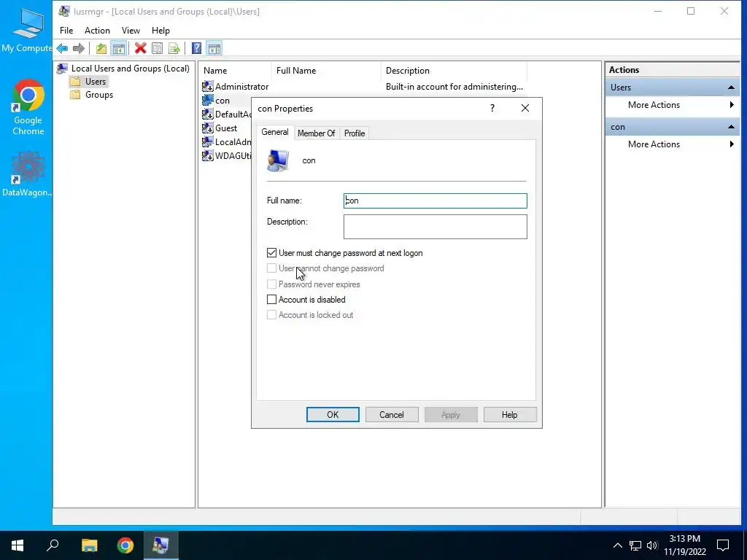Click the Windows Start button

click(x=18, y=545)
